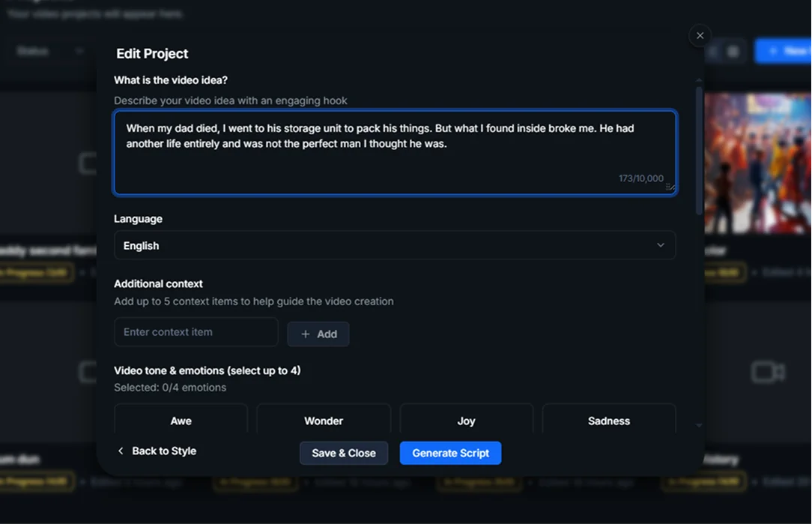
Task: Open the Language dropdown showing English
Action: point(394,246)
